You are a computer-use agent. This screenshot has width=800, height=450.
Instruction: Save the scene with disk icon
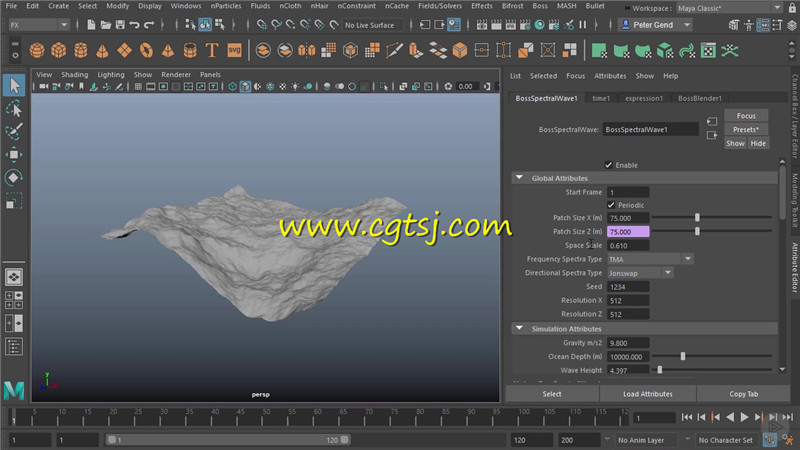point(120,24)
